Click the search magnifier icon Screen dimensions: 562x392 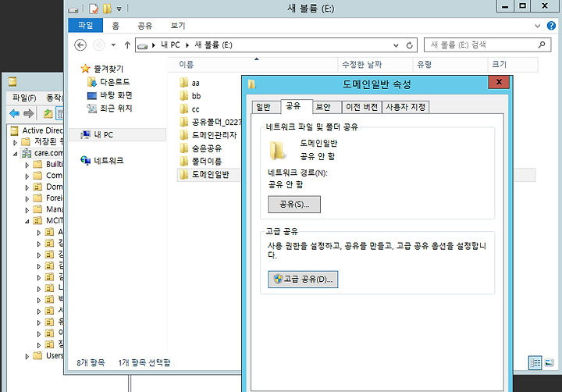click(x=542, y=45)
